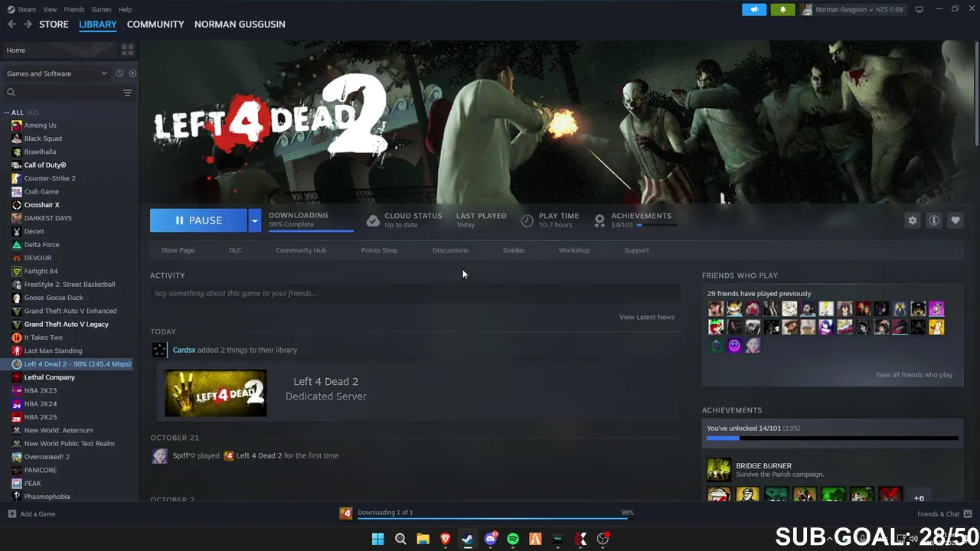Expand the plus six more achievements
Viewport: 980px width, 551px height.
point(919,497)
